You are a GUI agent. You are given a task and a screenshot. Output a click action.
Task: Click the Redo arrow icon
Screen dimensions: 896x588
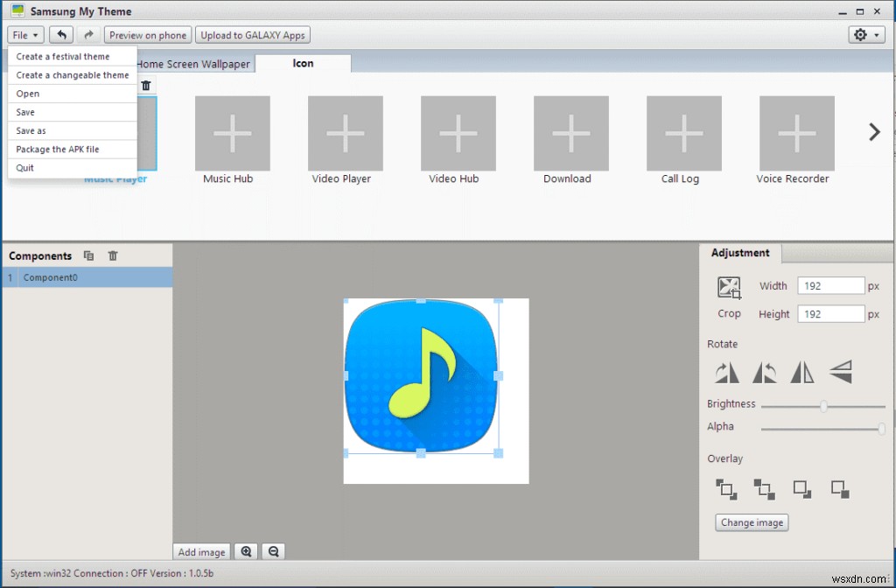pos(87,34)
